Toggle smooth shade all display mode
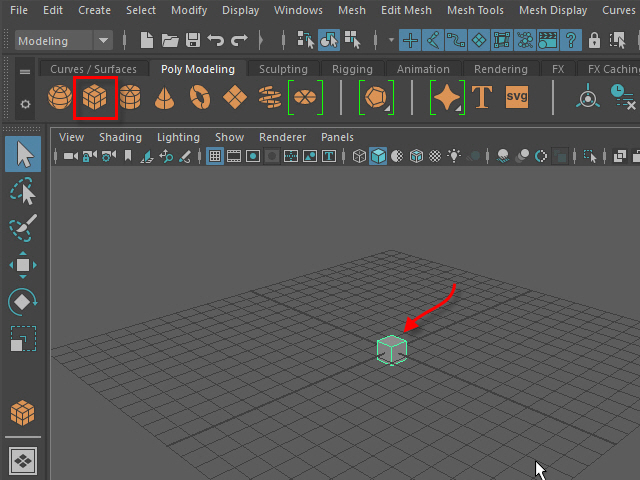This screenshot has height=480, width=640. click(x=379, y=156)
